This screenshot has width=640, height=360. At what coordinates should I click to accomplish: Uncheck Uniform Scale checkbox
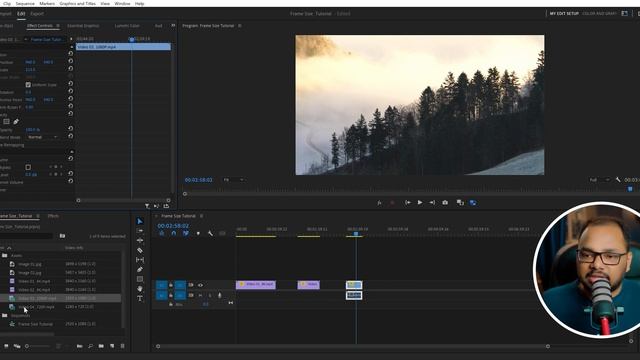click(28, 85)
